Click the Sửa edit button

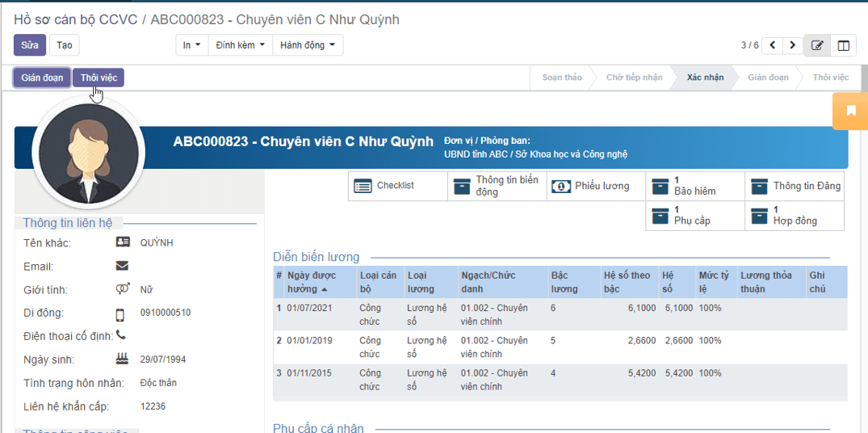pos(29,45)
